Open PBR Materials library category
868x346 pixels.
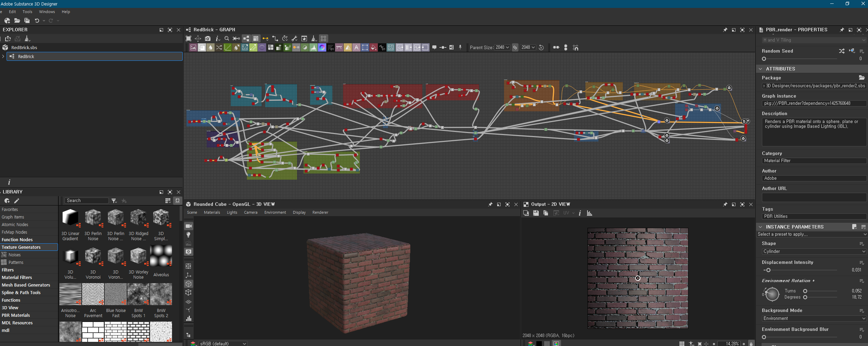(x=29, y=315)
